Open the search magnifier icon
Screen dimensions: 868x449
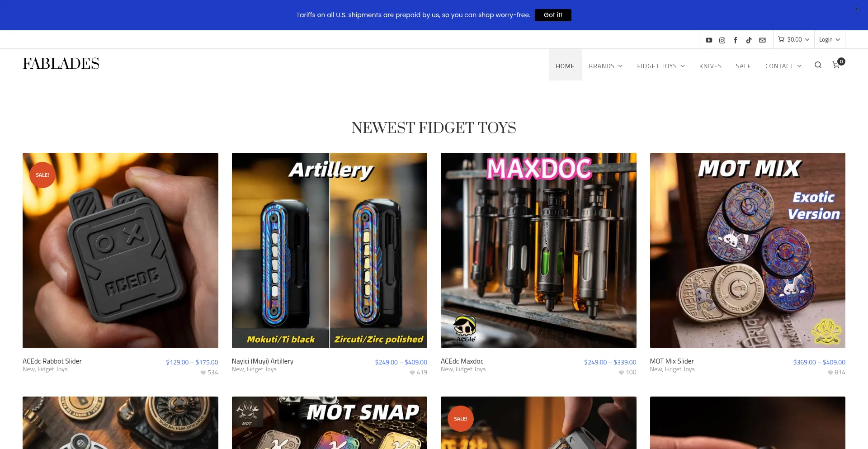point(818,65)
